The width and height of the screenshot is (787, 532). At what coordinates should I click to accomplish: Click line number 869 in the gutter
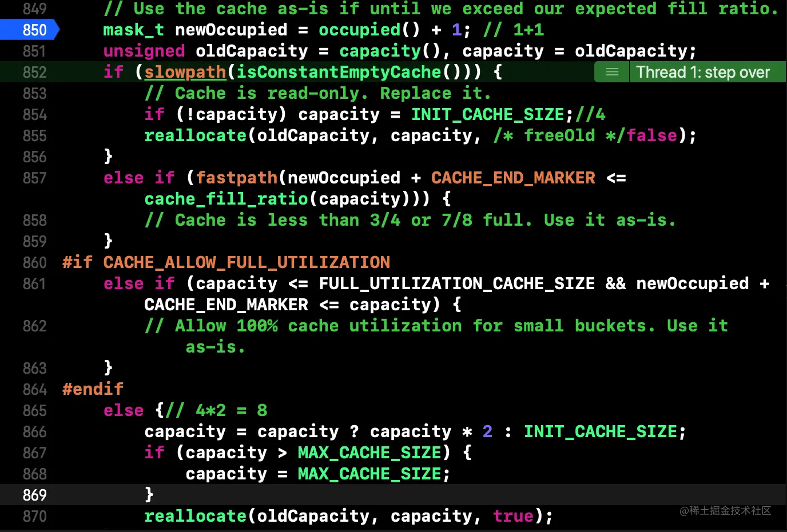pyautogui.click(x=34, y=495)
